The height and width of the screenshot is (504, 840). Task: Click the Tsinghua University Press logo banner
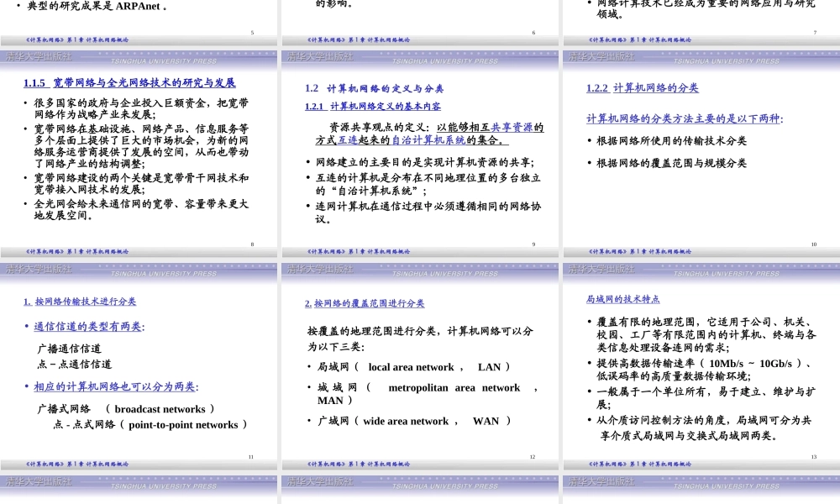tap(139, 59)
